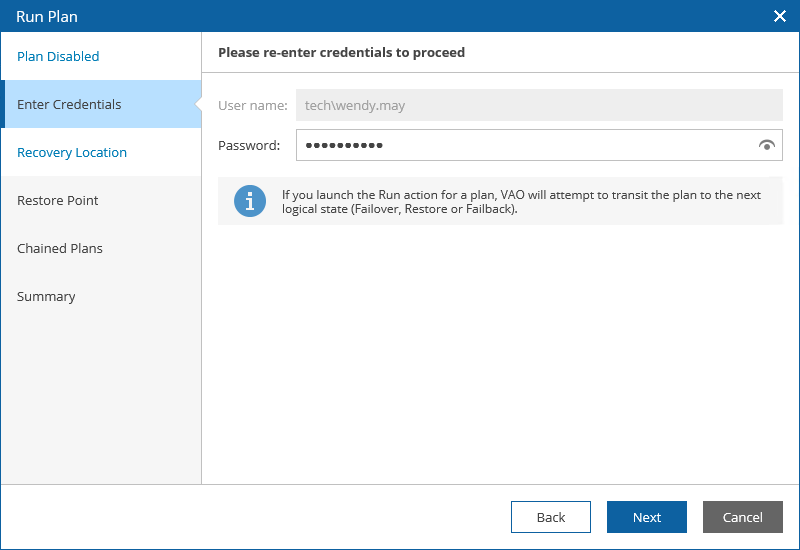This screenshot has width=800, height=550.
Task: Click the User name field
Action: (538, 106)
